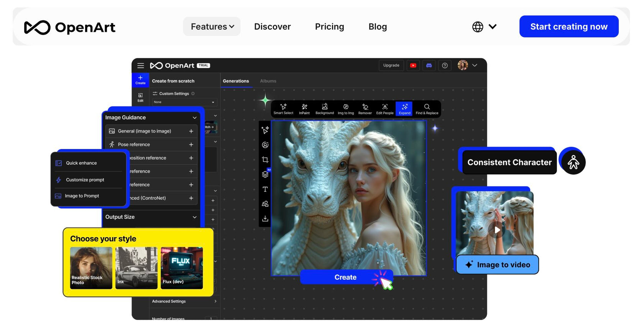Click the face edit icon in vertical toolbar
This screenshot has width=644, height=333.
[265, 145]
